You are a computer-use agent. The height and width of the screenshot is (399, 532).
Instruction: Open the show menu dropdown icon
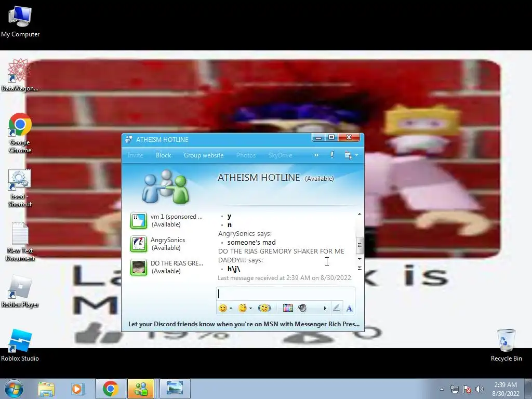pyautogui.click(x=351, y=155)
